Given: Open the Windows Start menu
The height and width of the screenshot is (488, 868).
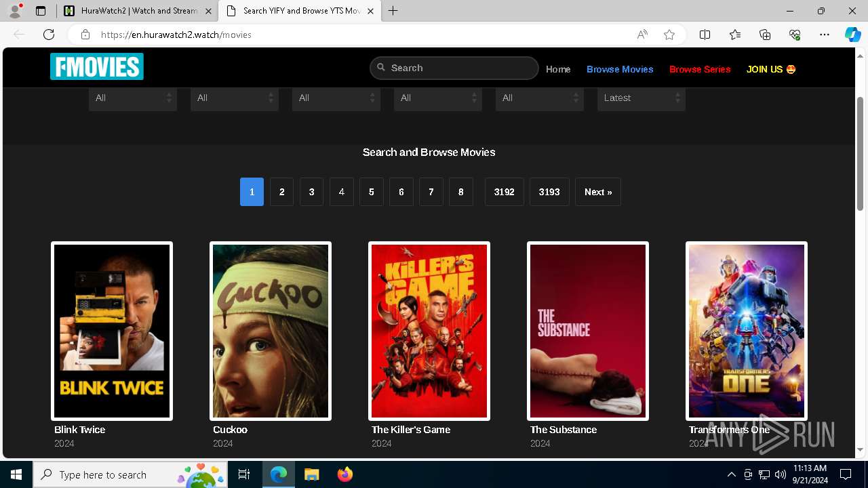Looking at the screenshot, I should pos(16,474).
